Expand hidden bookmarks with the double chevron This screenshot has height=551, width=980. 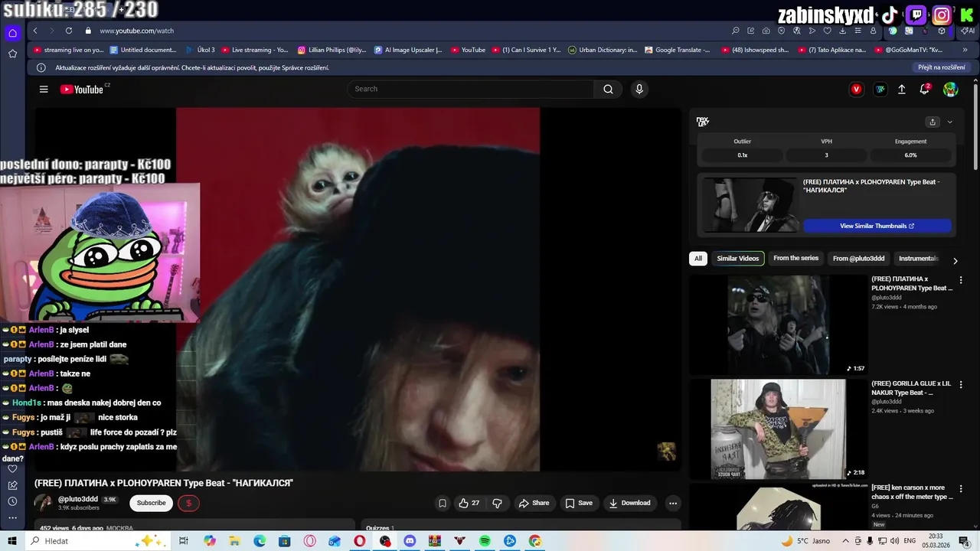tap(965, 50)
